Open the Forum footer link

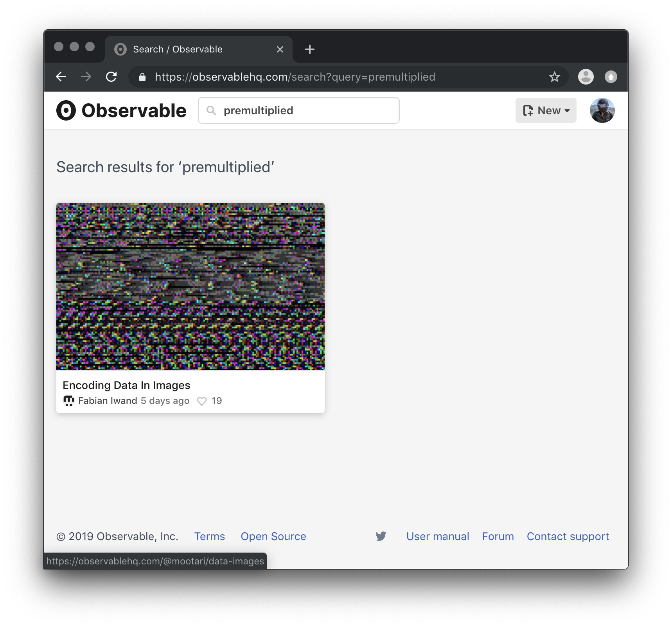498,536
